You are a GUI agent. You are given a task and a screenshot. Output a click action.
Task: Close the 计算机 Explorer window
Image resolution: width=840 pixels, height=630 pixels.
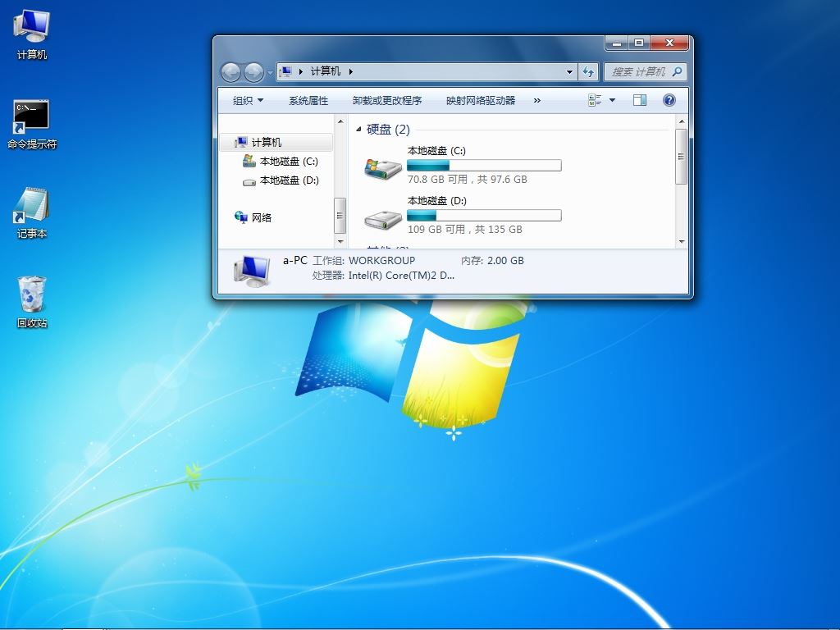669,43
